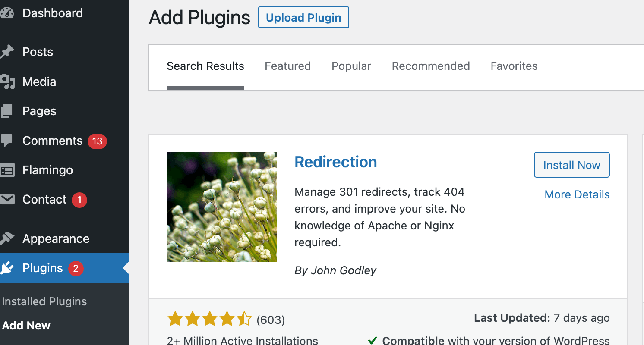644x345 pixels.
Task: Open the Recommended plugins tab
Action: click(x=431, y=66)
